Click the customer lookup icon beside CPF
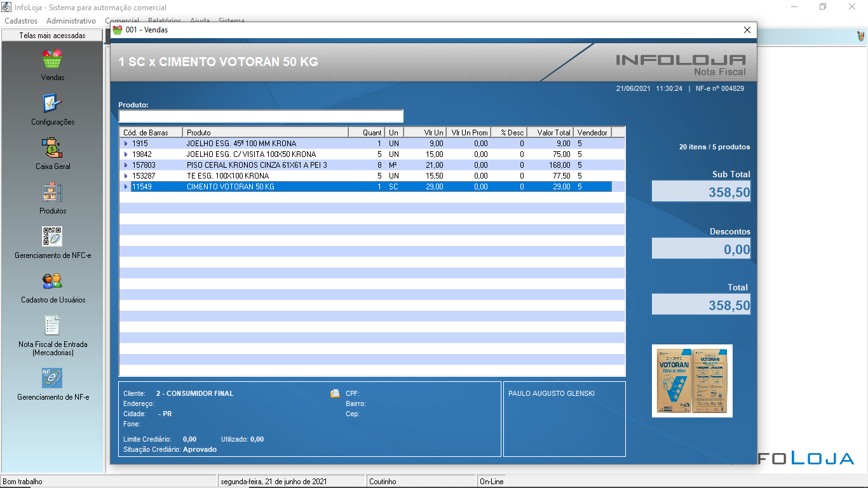Screen dimensions: 868x488 (x=335, y=393)
